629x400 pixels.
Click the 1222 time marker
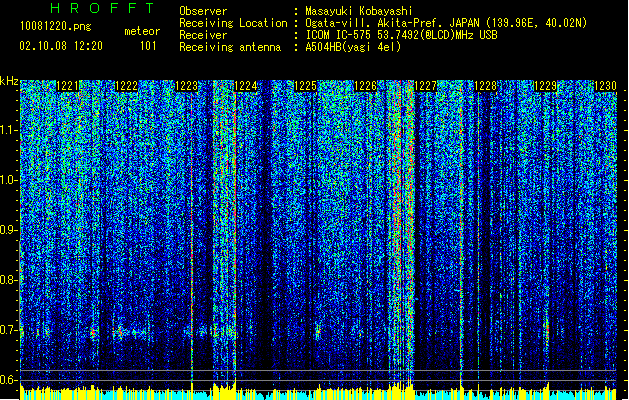pos(126,86)
